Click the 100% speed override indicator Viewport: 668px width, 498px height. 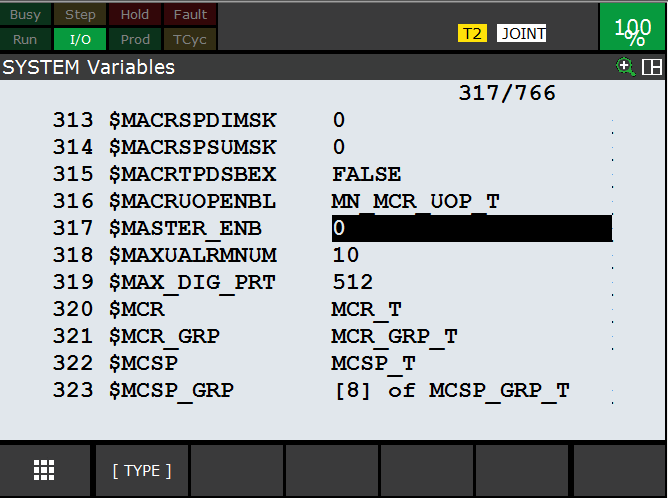click(632, 28)
